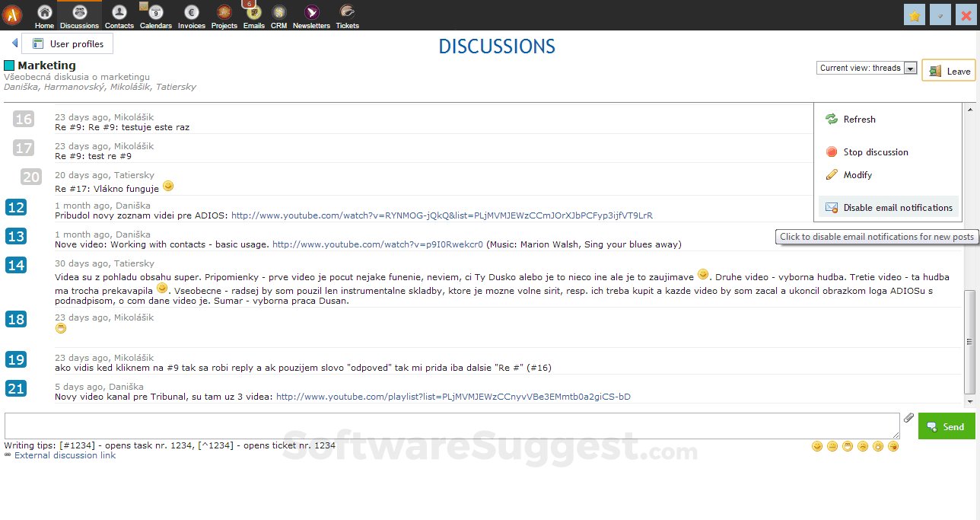Viewport: 980px width, 520px height.
Task: Click the Discussions module tab
Action: pyautogui.click(x=79, y=16)
